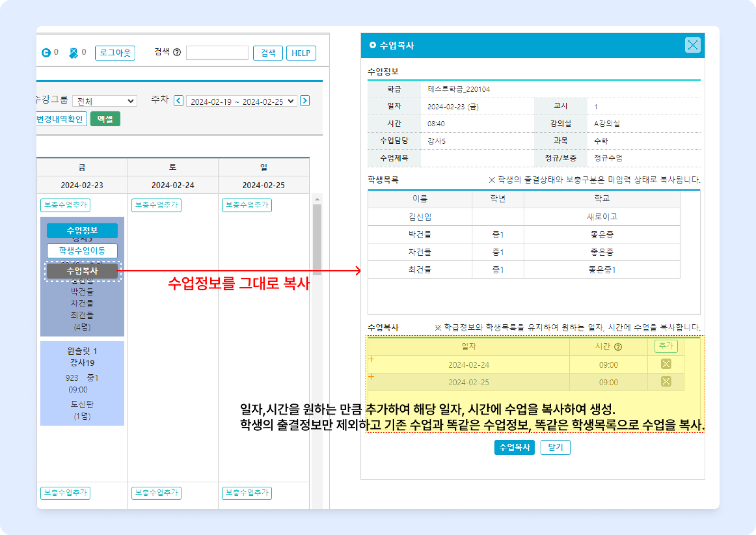
Task: Click the blue tag counter icon
Action: [x=73, y=53]
